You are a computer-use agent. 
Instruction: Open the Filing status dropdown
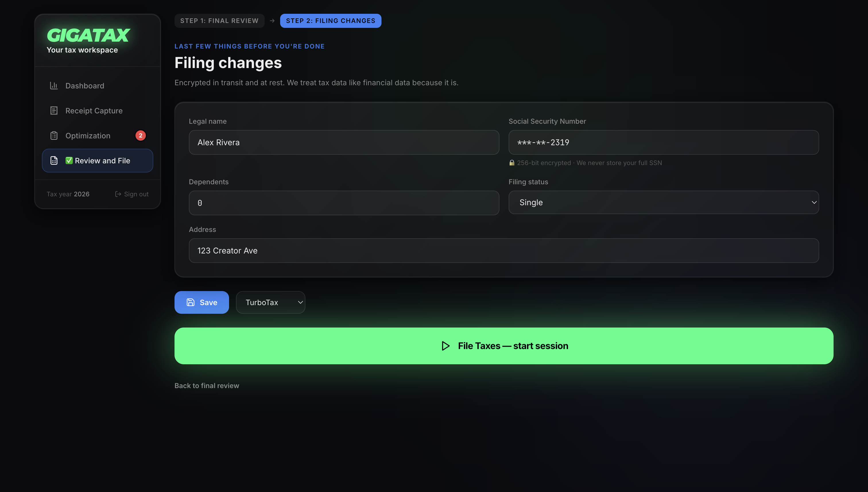pos(663,202)
